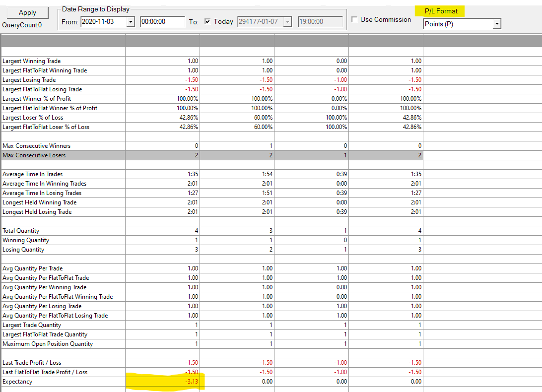
Task: Click Avg Quantity Per Winning Trade label
Action: pos(44,287)
